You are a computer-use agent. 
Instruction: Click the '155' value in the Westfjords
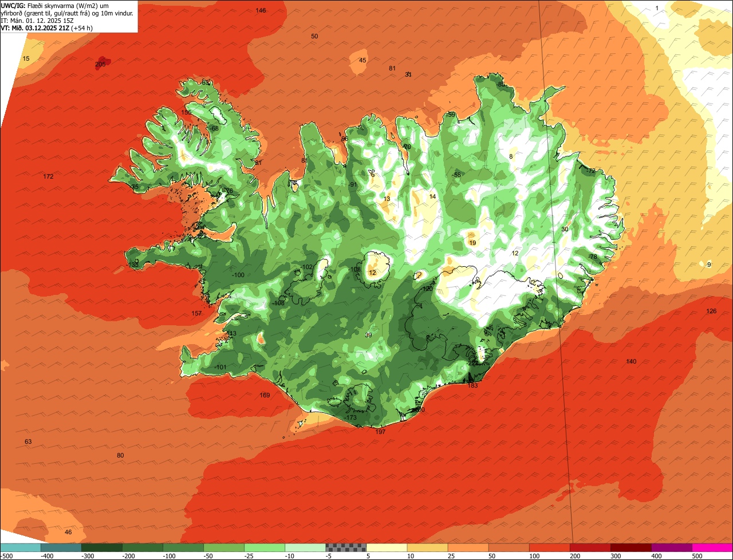coord(187,113)
